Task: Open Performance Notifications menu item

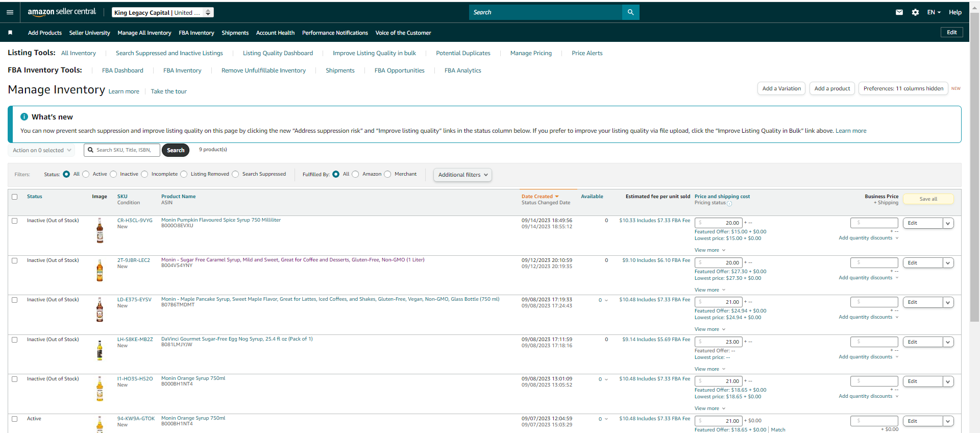Action: pyautogui.click(x=335, y=33)
